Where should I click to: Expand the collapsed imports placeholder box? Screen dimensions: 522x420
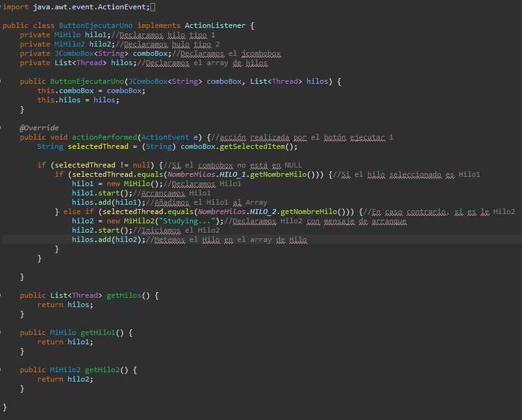point(153,7)
